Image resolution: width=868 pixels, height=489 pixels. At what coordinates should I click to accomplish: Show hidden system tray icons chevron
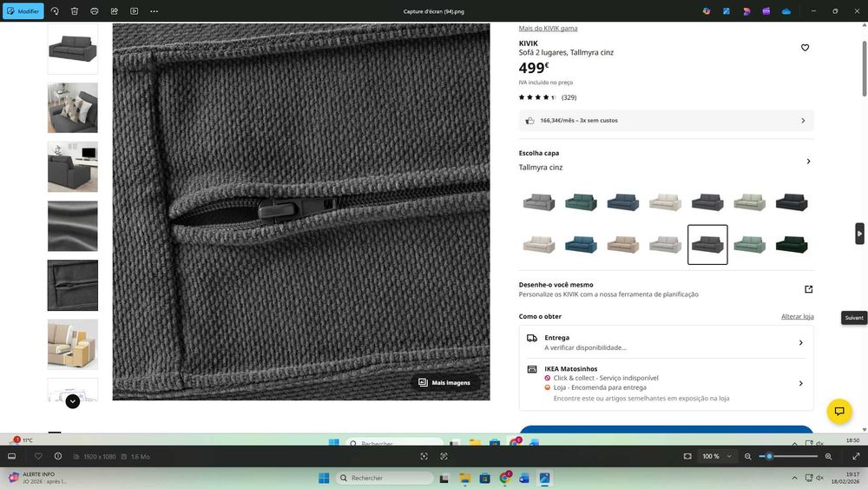pyautogui.click(x=794, y=478)
